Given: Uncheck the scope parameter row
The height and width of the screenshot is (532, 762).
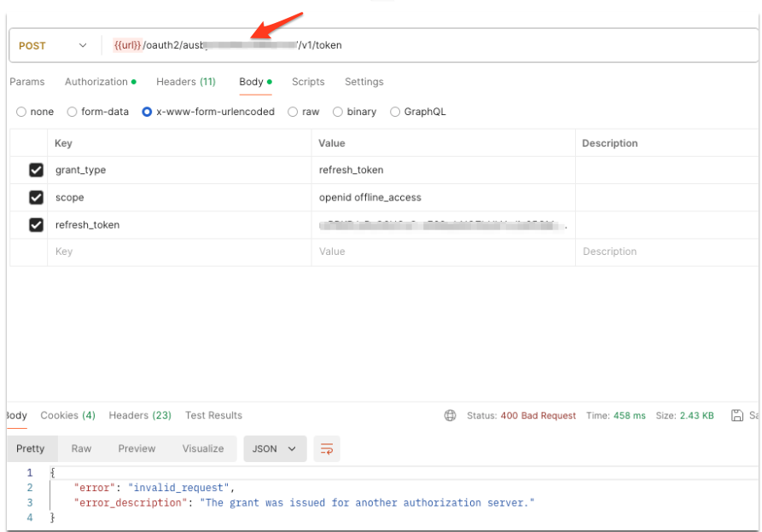Looking at the screenshot, I should click(36, 198).
